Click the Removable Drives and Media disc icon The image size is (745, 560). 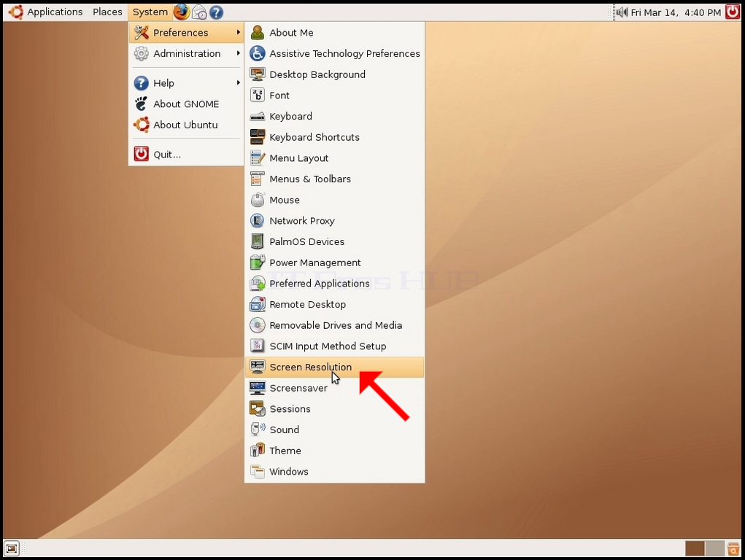(258, 325)
